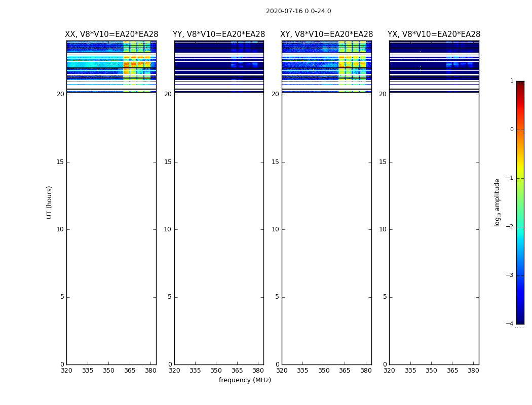
Task: Click the '320' frequency tick of XX panel
Action: (x=66, y=371)
